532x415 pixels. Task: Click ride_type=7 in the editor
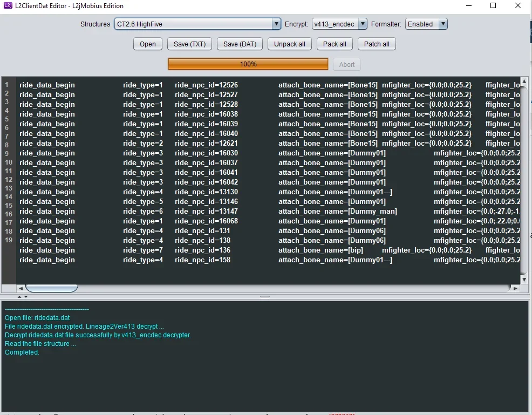tap(143, 250)
